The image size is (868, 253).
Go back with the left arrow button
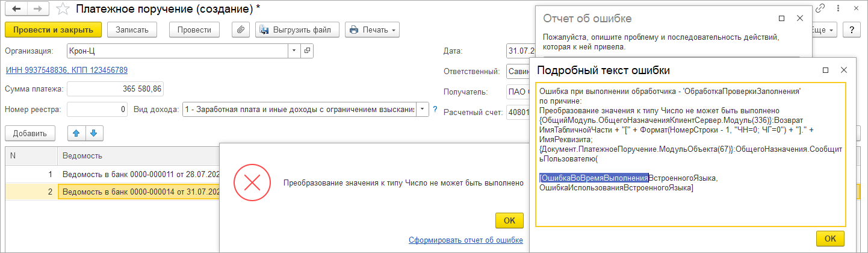16,9
